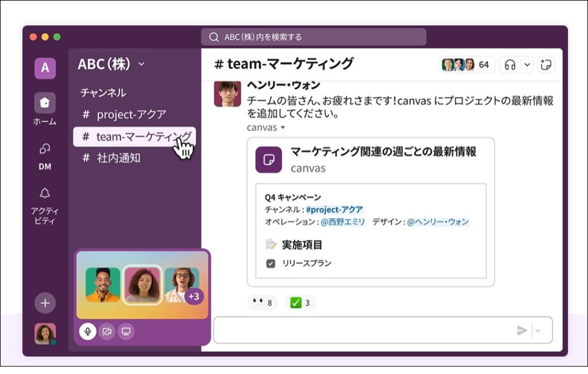
Task: Click the green checkmark reaction with 3
Action: tap(300, 302)
